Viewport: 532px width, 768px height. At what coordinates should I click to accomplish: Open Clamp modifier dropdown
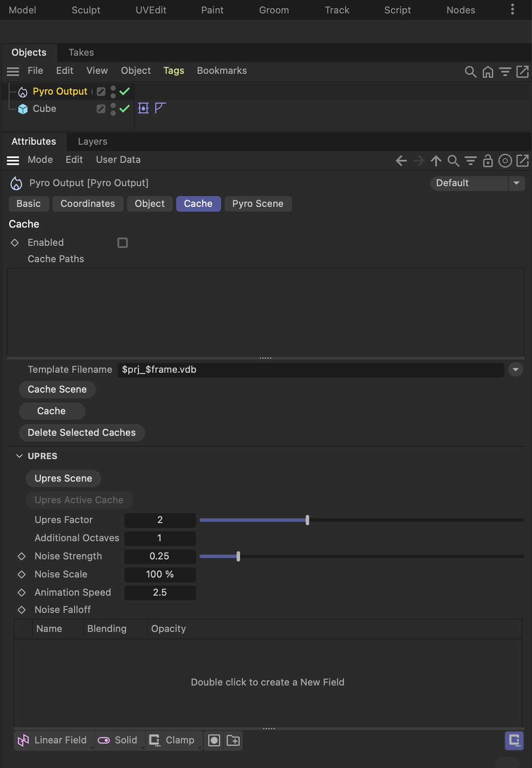coord(173,740)
